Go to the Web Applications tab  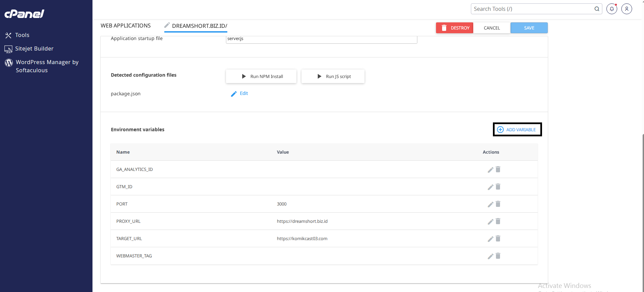(x=126, y=26)
